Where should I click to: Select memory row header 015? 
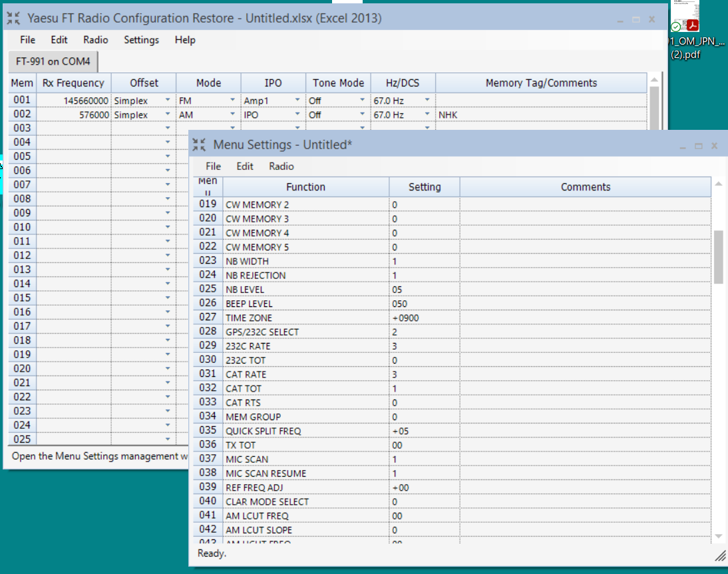[x=22, y=298]
